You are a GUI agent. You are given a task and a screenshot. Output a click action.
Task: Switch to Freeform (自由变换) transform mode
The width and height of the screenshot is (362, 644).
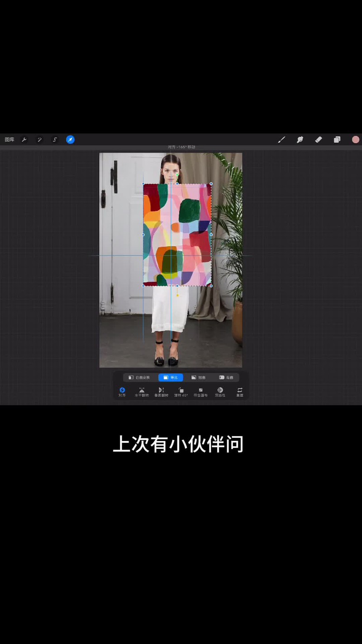(139, 377)
